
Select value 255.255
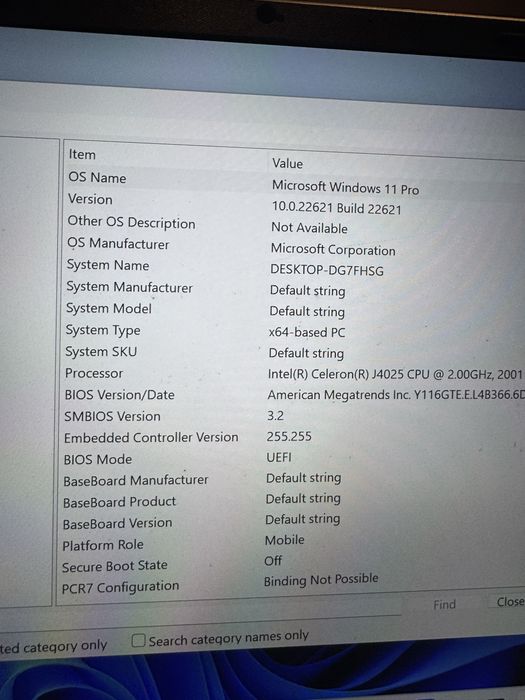289,436
